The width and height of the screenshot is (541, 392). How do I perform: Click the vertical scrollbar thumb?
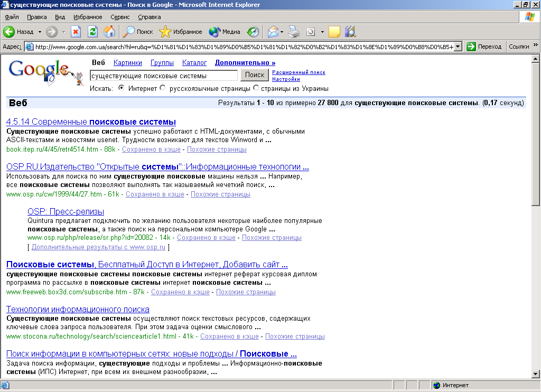[x=535, y=135]
